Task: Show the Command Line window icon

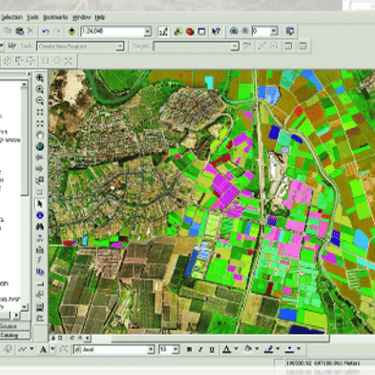Action: click(x=202, y=32)
